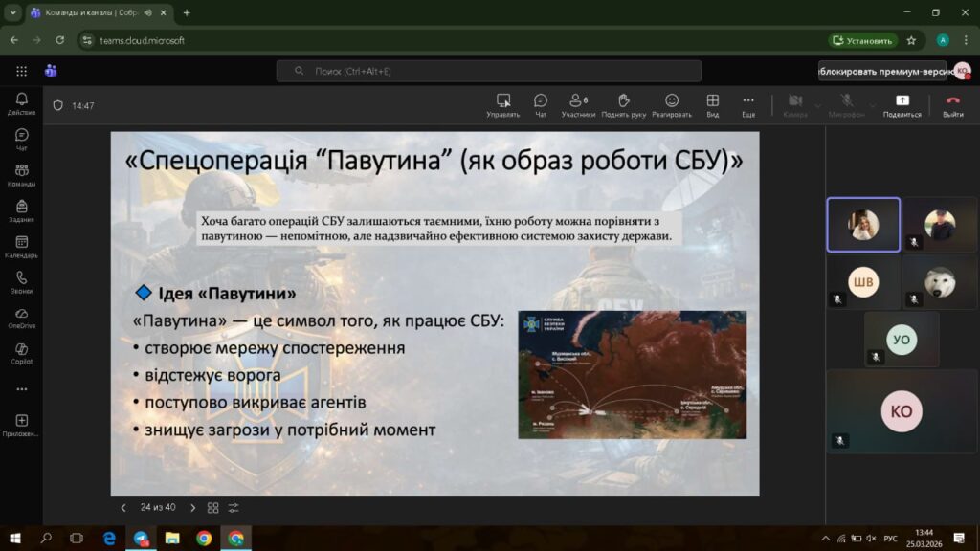Open slide viewing options sliders icon
This screenshot has height=551, width=980.
click(234, 508)
